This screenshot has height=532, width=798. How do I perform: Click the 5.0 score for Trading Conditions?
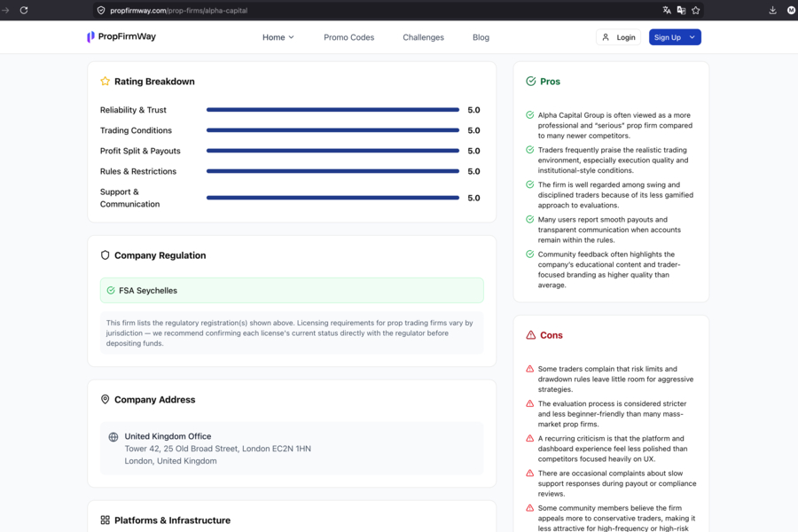473,130
